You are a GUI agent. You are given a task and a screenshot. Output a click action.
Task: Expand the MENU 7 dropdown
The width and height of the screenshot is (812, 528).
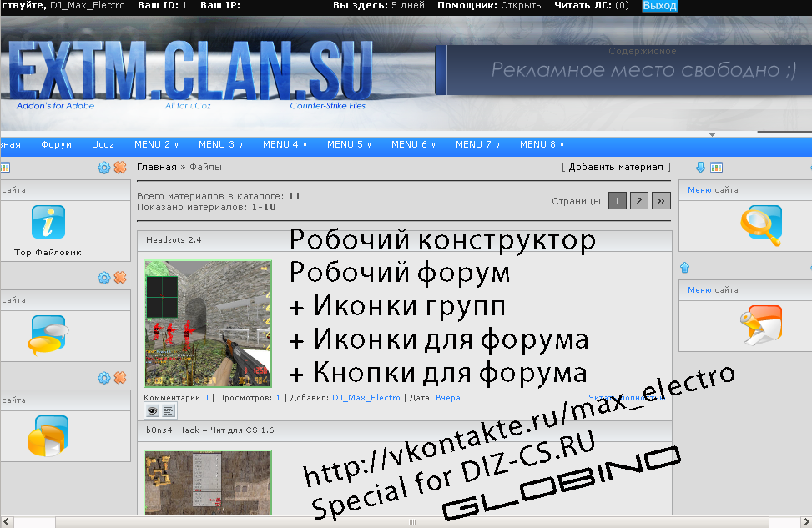click(x=477, y=144)
